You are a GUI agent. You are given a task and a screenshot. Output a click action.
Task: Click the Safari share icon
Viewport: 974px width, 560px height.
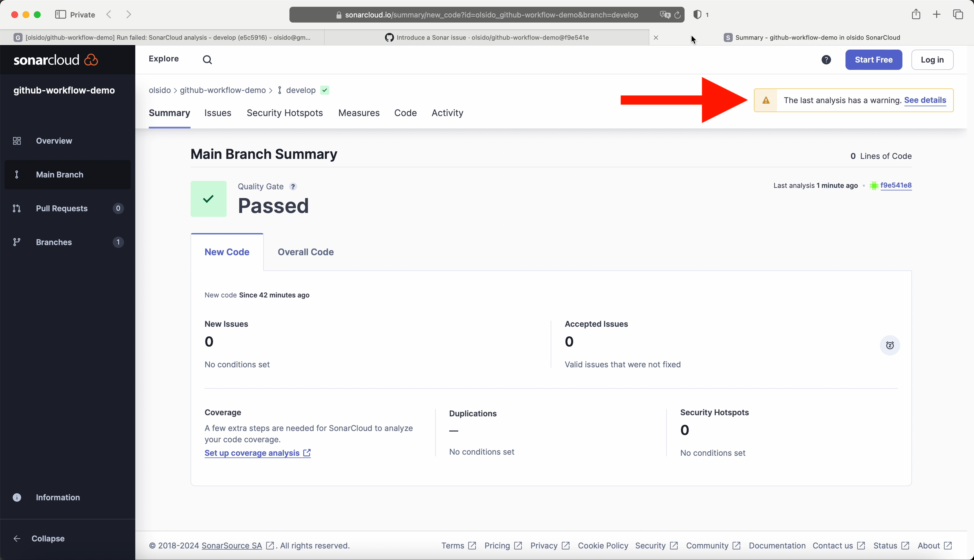(x=916, y=15)
